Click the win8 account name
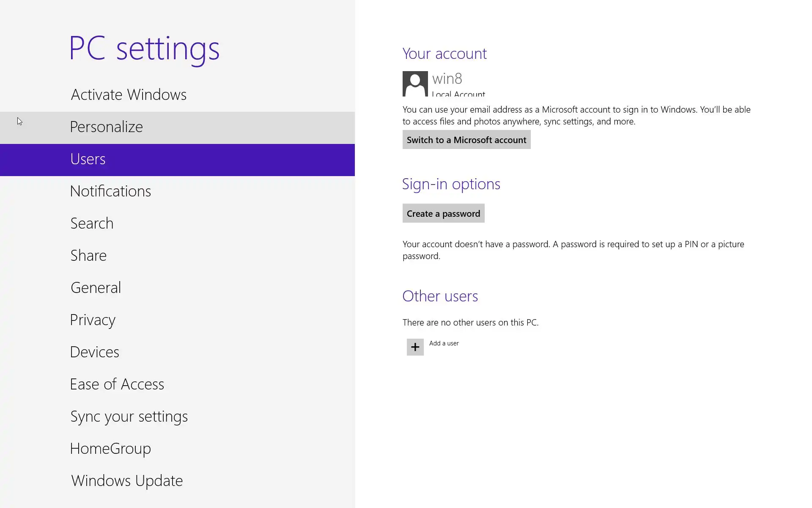 coord(447,79)
